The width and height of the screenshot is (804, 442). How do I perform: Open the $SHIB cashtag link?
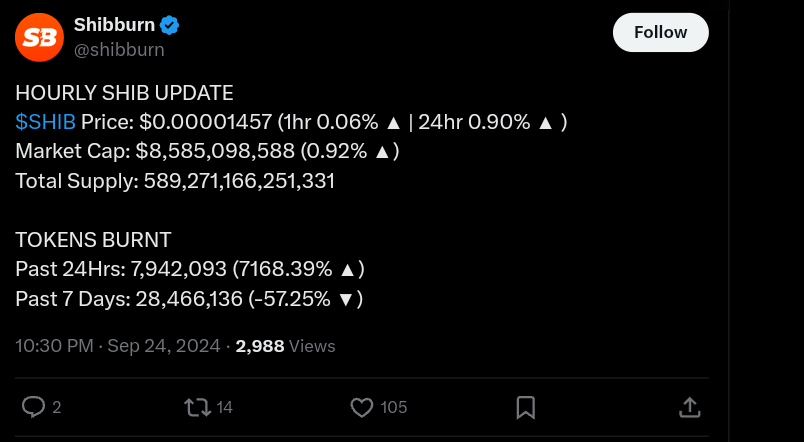coord(46,122)
